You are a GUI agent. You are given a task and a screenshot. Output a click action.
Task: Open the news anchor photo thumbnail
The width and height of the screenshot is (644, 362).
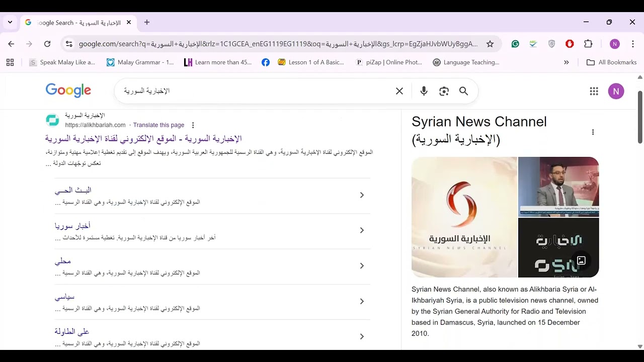coord(558,187)
